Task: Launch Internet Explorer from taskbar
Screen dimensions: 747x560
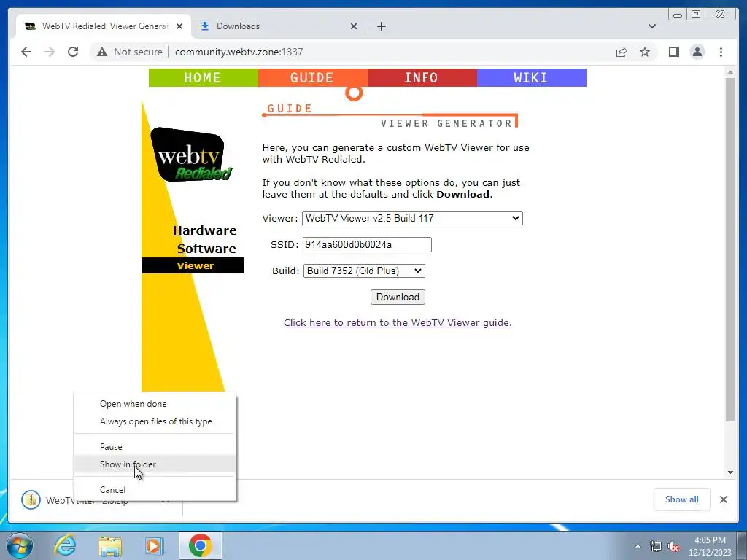Action: click(65, 545)
